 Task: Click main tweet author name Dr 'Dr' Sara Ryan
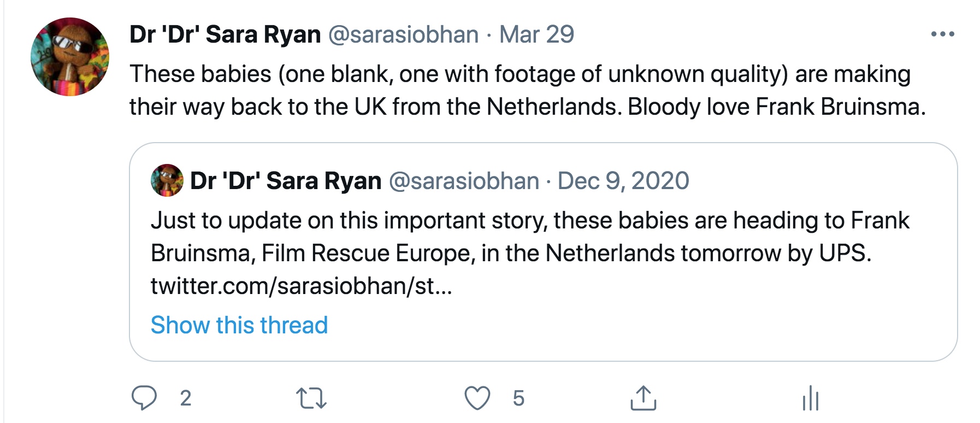click(x=225, y=34)
